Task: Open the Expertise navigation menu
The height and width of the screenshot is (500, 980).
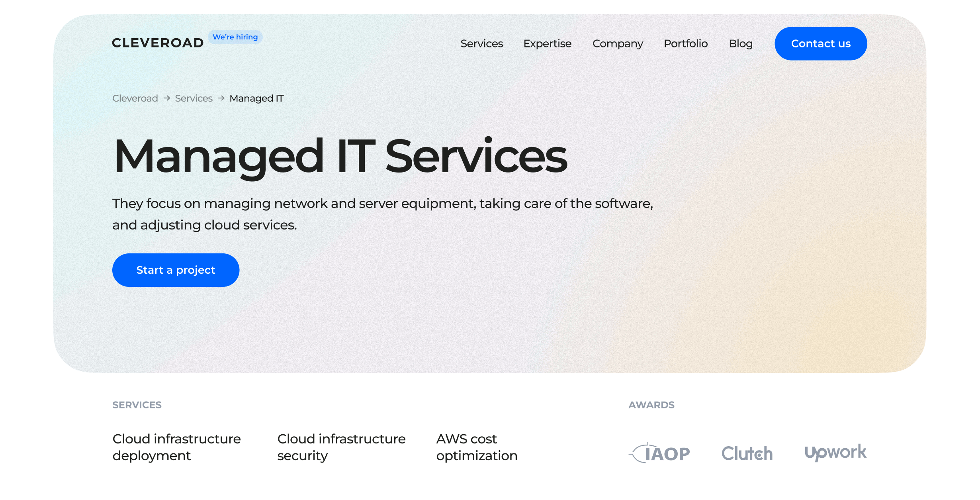Action: pyautogui.click(x=548, y=43)
